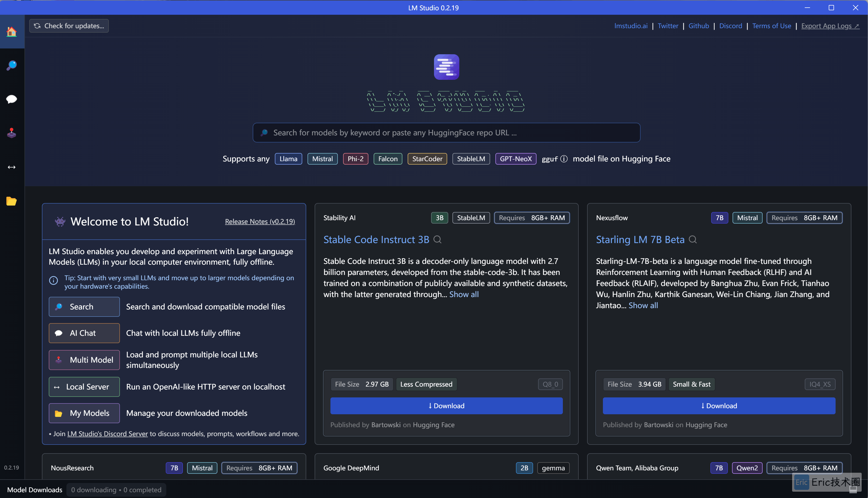Select the StarCoder architecture tag
This screenshot has height=498, width=868.
pyautogui.click(x=427, y=159)
